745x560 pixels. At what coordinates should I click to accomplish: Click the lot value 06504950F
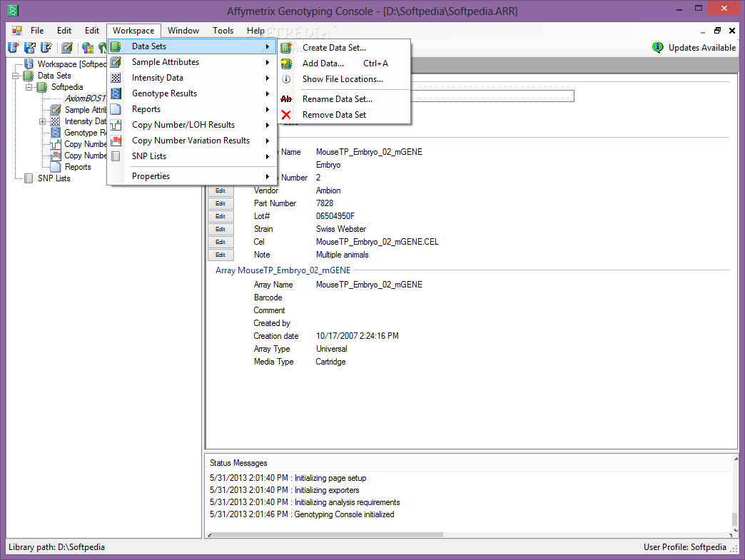click(335, 216)
